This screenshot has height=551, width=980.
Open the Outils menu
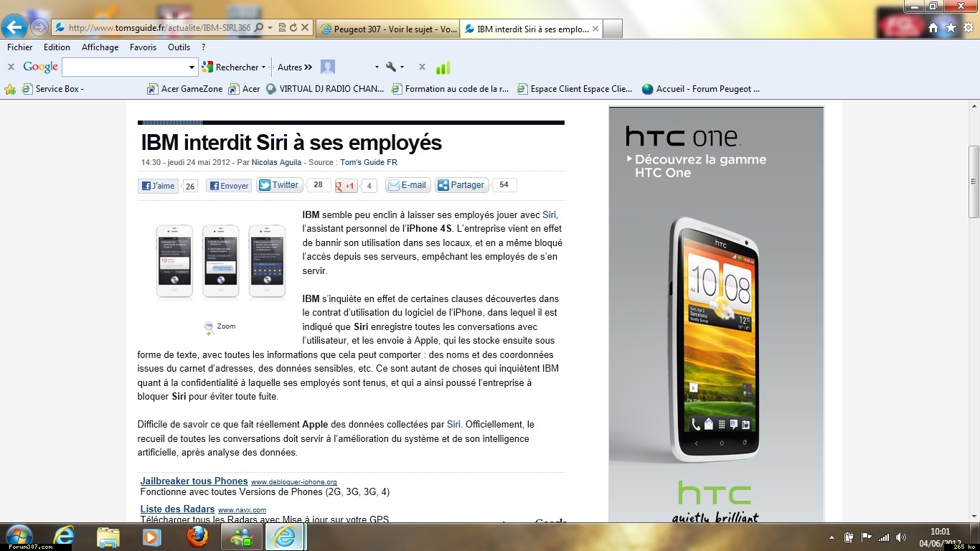pos(179,47)
